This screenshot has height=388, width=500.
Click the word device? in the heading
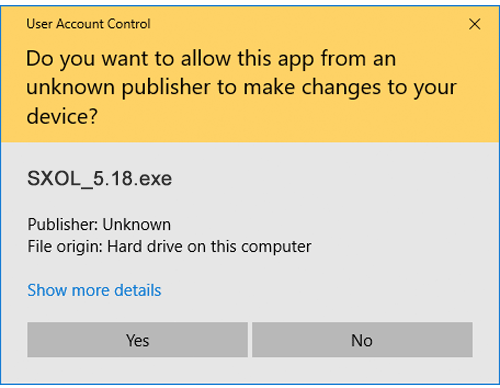[62, 116]
